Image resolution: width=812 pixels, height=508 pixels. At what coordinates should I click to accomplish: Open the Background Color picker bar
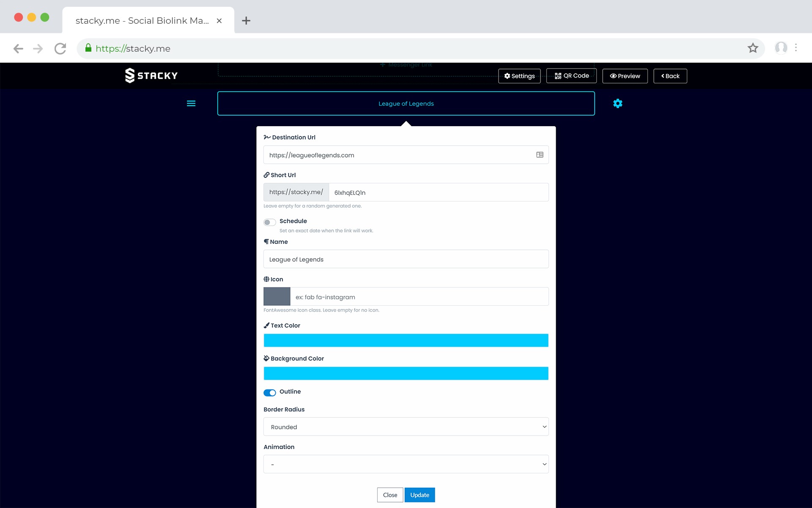pyautogui.click(x=406, y=373)
